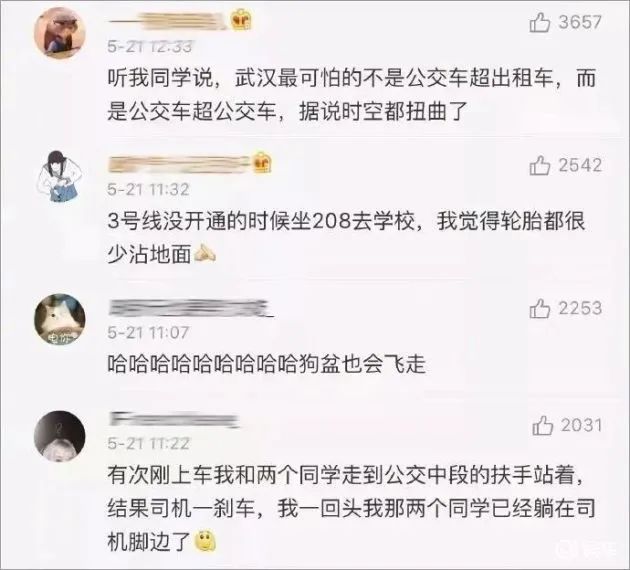Open the blurred username of fourth commenter
The height and width of the screenshot is (570, 630).
coord(174,419)
